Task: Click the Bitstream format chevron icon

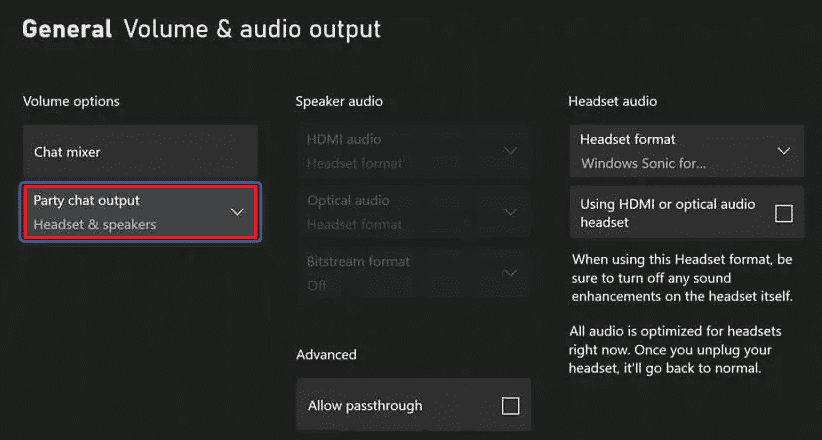Action: 510,273
